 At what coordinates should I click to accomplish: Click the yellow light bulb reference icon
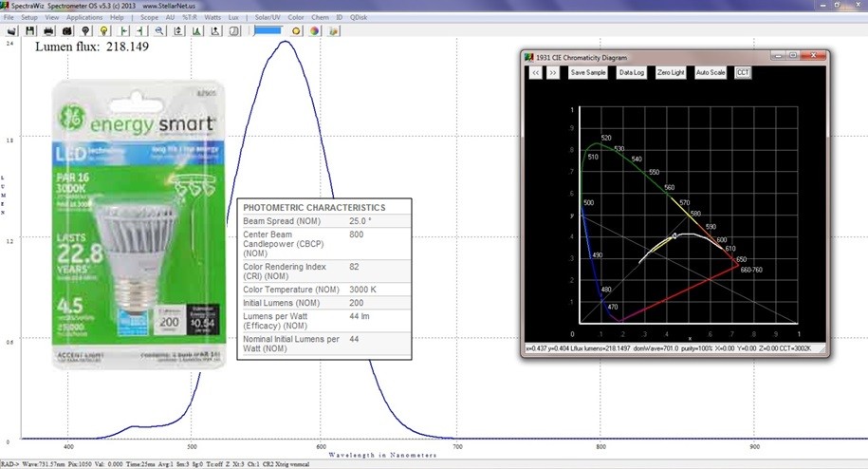pyautogui.click(x=104, y=31)
